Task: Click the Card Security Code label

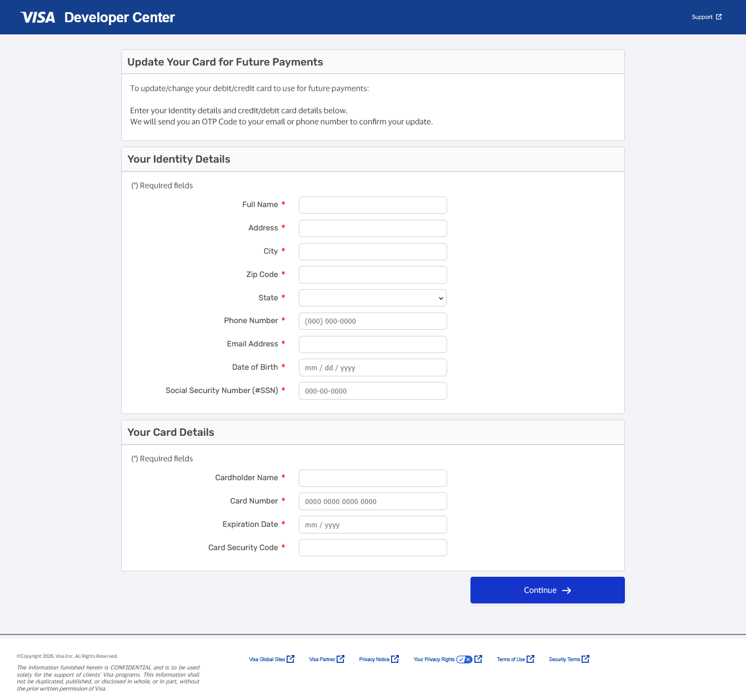Action: pyautogui.click(x=243, y=548)
